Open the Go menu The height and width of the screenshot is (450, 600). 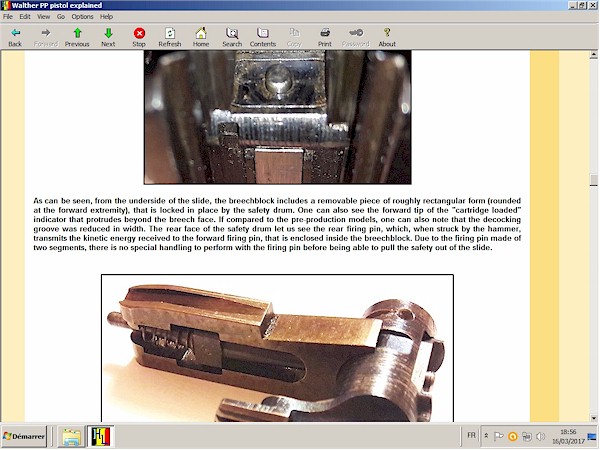click(x=61, y=16)
